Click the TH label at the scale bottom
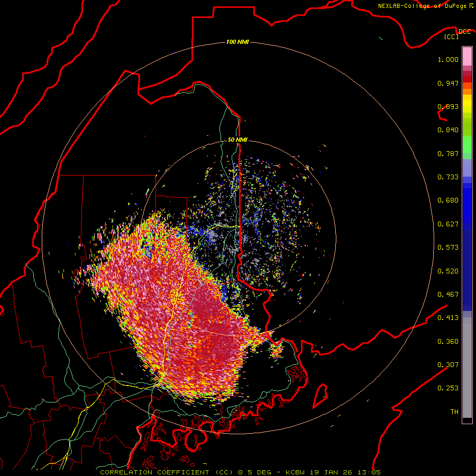The width and height of the screenshot is (476, 476). tap(454, 412)
